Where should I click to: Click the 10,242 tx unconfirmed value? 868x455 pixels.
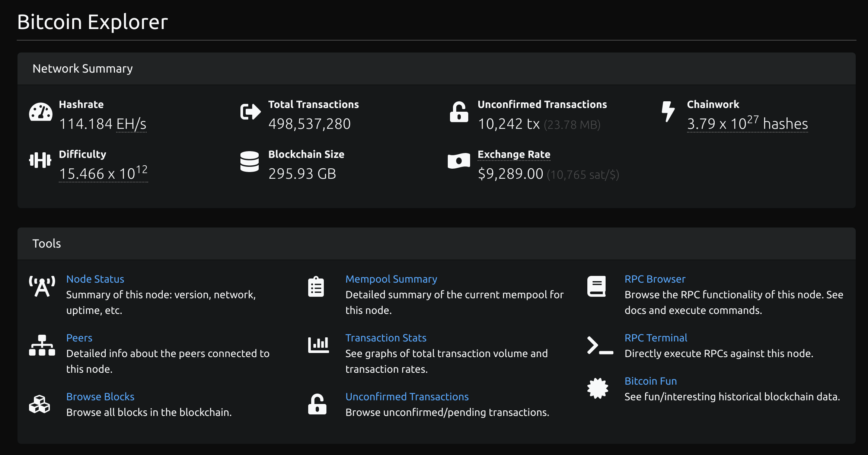click(509, 124)
